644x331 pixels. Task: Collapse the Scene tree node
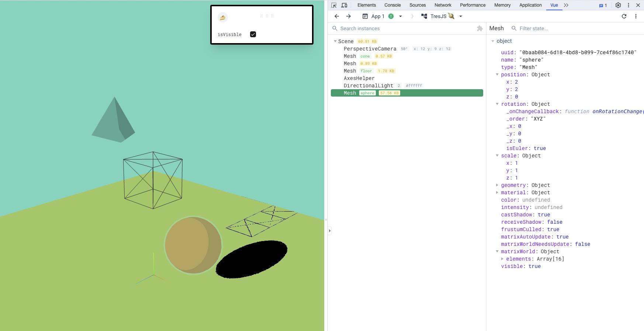(x=335, y=41)
